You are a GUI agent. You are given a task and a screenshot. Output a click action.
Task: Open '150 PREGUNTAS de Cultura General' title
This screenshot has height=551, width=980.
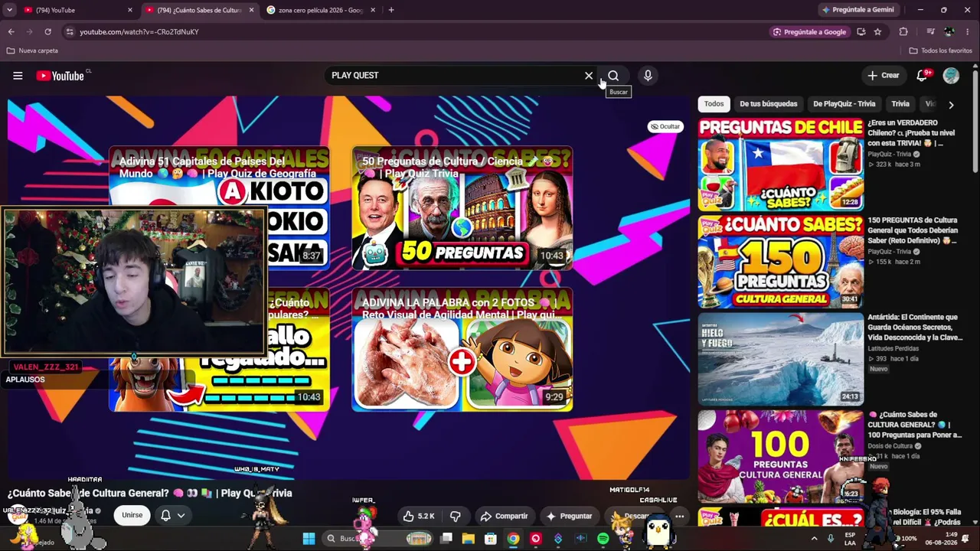(x=914, y=230)
